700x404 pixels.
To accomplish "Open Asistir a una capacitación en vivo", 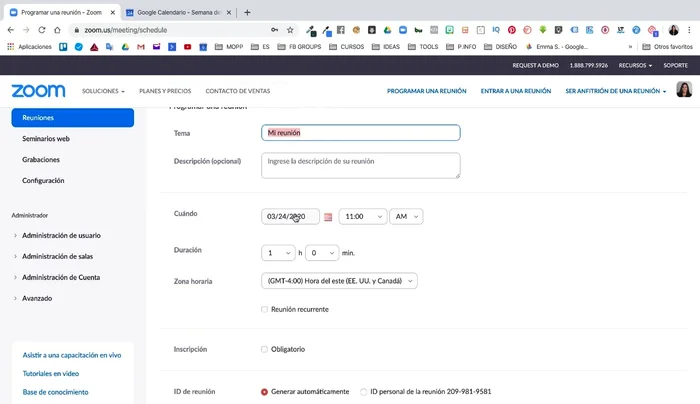I will point(72,355).
